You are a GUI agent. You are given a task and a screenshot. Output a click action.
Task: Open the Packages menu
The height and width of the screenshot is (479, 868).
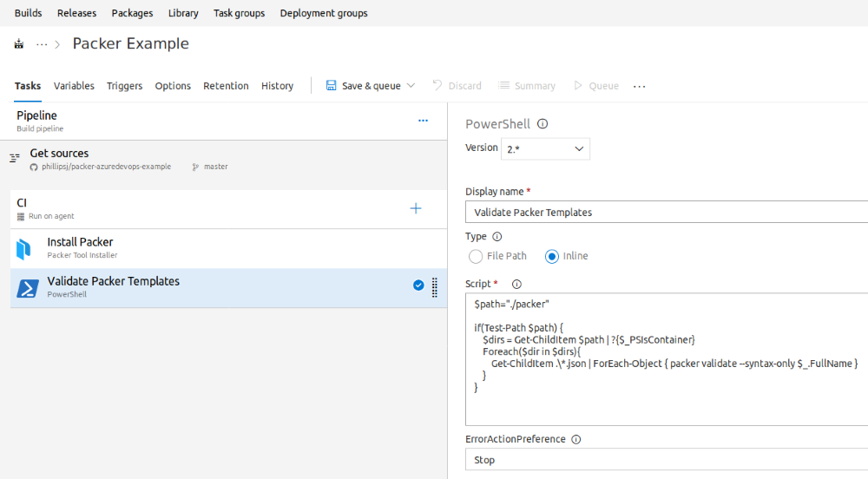[x=132, y=13]
